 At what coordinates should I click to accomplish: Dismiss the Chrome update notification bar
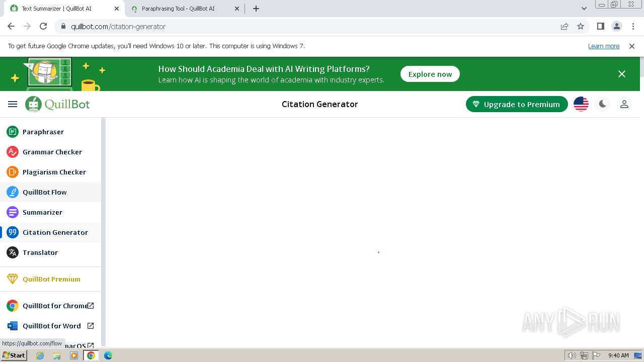[632, 46]
